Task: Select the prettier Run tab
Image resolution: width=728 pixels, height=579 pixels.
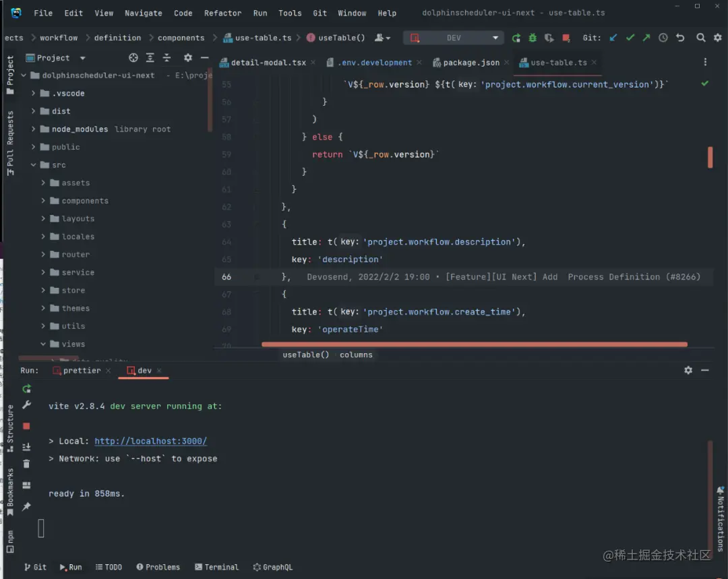Action: [x=82, y=371]
